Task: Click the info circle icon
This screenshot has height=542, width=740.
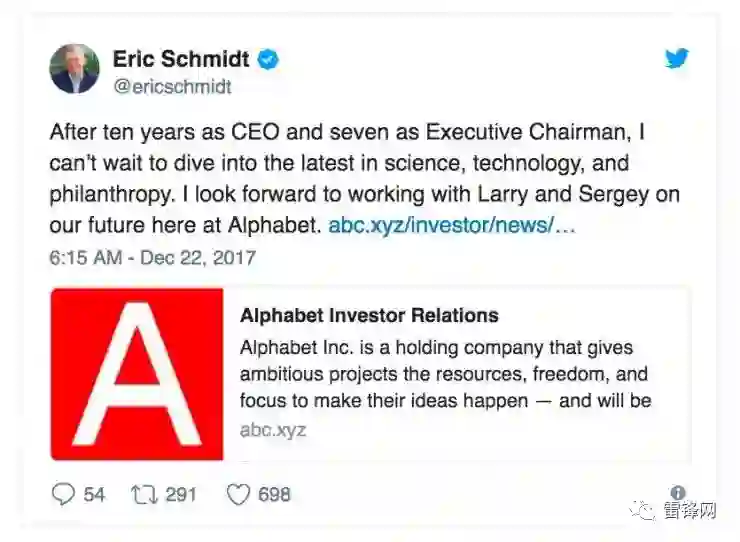Action: point(678,493)
